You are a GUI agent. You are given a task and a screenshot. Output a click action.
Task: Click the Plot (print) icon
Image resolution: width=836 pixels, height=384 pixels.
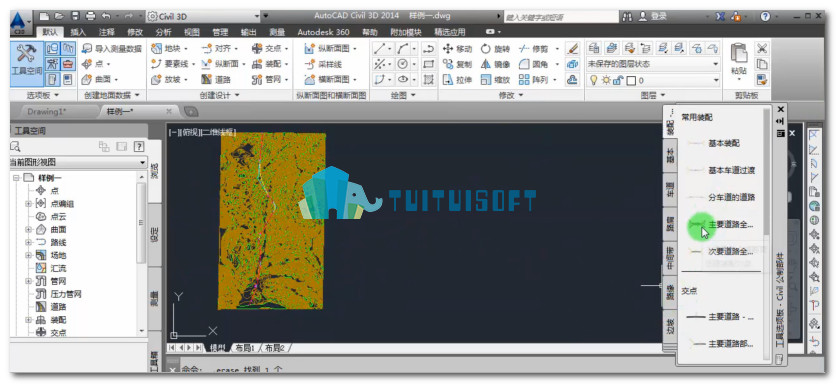point(90,16)
